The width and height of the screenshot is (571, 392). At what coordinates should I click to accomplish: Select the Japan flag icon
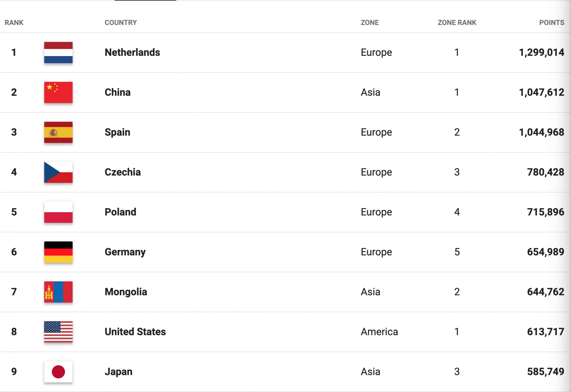click(58, 372)
